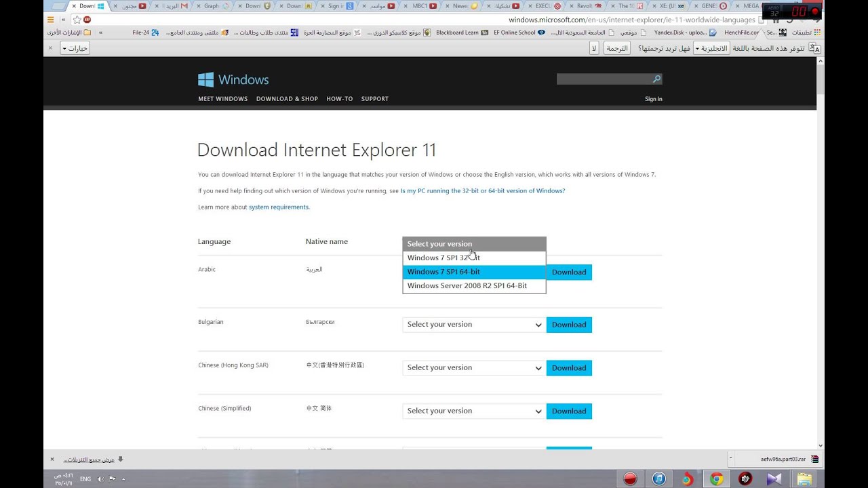This screenshot has height=488, width=868.
Task: Open MEET WINDOWS menu
Action: pyautogui.click(x=222, y=99)
